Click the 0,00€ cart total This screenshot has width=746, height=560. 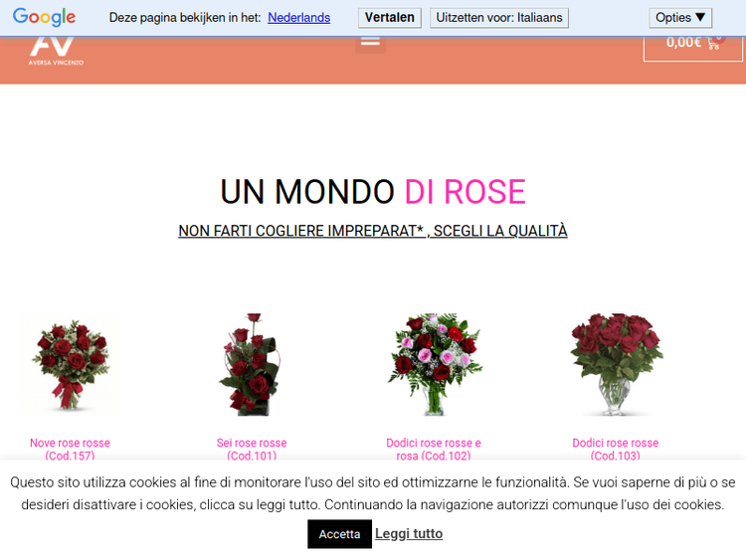click(x=683, y=43)
